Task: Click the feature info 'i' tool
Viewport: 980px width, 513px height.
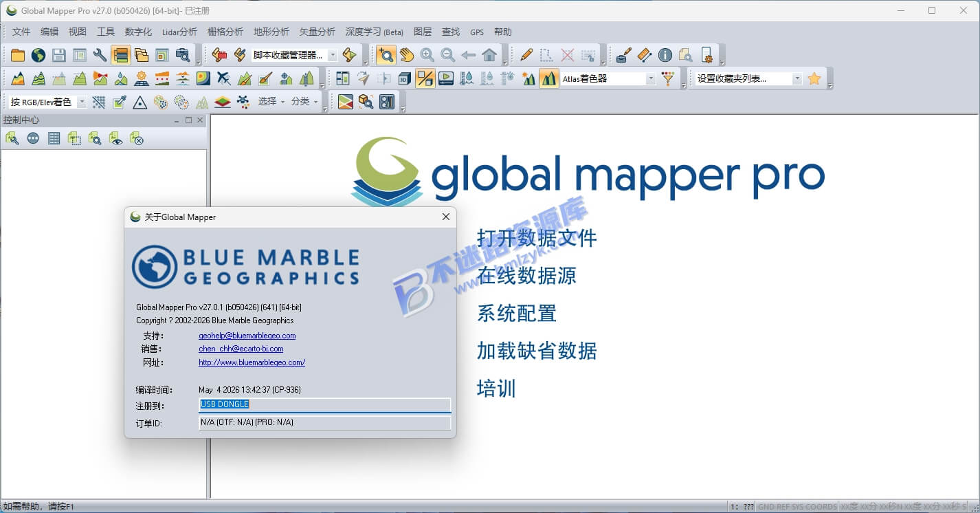Action: (x=665, y=55)
